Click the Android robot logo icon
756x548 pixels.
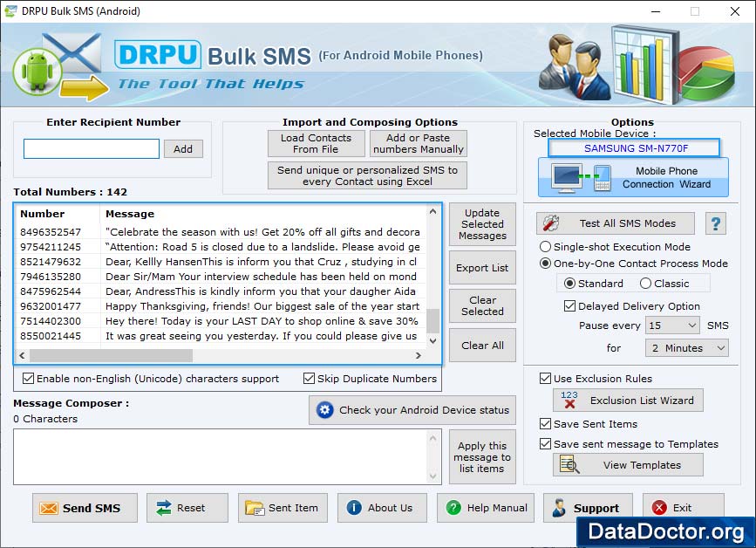pos(37,72)
